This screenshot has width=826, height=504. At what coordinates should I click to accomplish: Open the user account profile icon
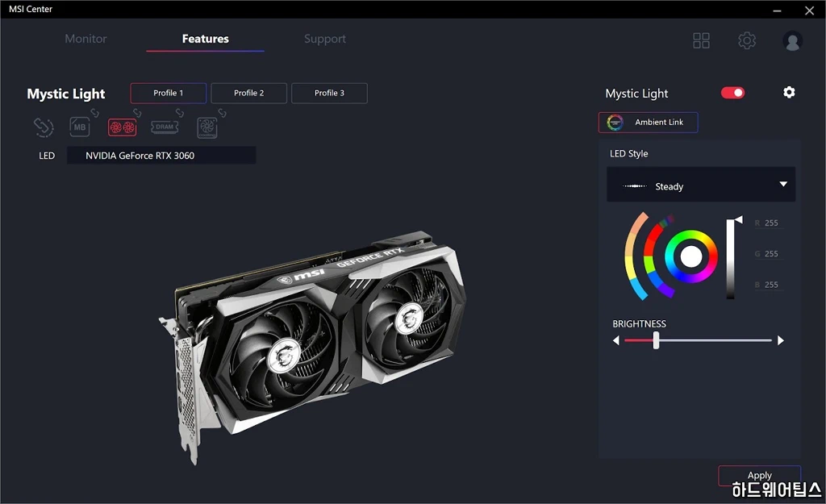[x=792, y=41]
